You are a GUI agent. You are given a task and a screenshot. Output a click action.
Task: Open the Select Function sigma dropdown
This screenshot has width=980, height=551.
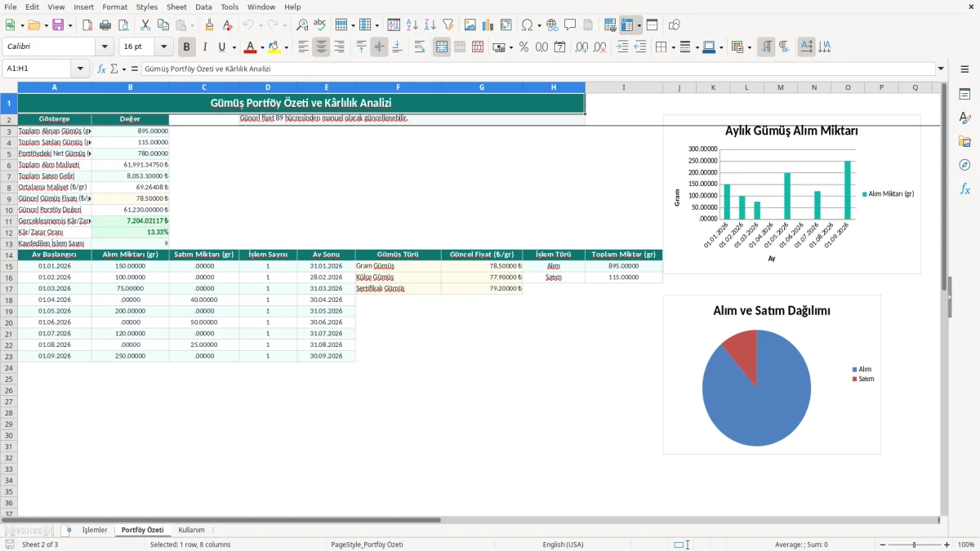tap(124, 69)
